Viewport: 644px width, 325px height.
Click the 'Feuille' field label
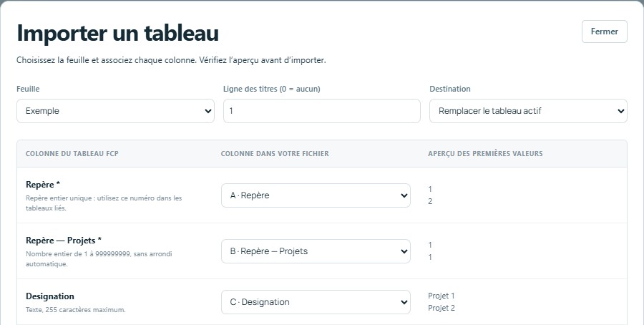click(28, 89)
